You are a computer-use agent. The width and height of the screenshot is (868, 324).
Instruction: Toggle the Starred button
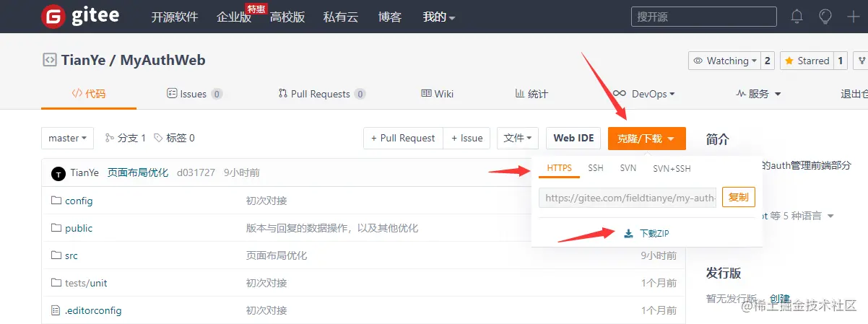coord(807,61)
